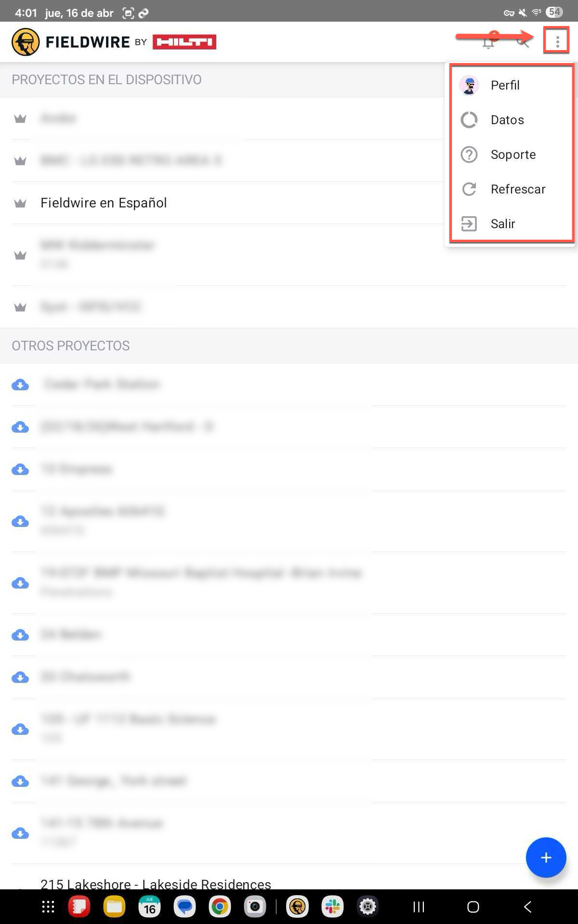This screenshot has width=578, height=924.
Task: Tap the notifications bell icon
Action: [x=488, y=42]
